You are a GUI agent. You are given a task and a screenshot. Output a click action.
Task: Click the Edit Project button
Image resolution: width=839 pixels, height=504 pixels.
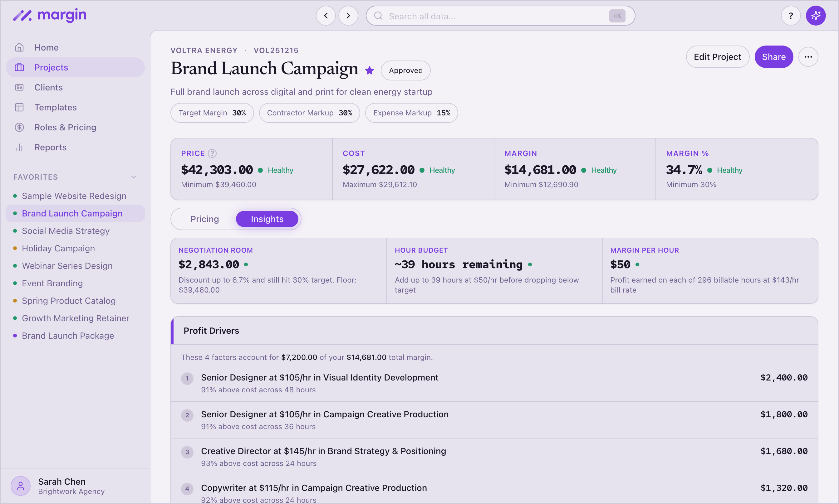(x=717, y=57)
